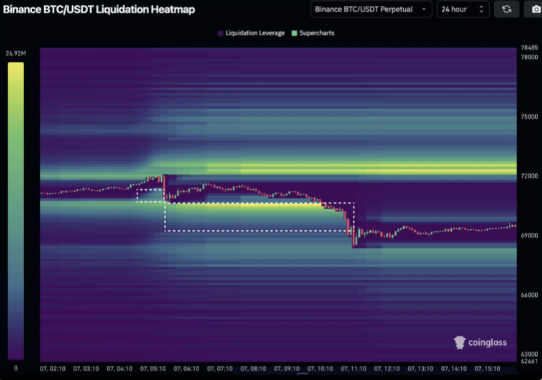Click the 0 scale minimum label
The width and height of the screenshot is (542, 380).
click(x=16, y=368)
